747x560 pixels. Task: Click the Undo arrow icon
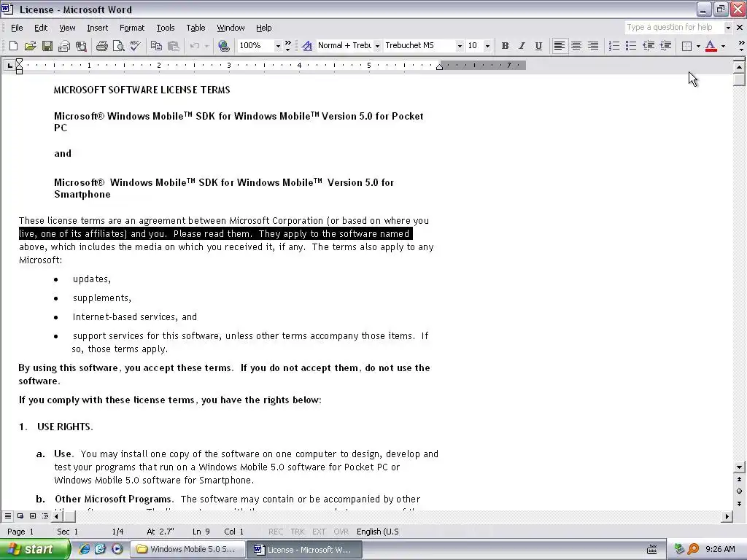[x=194, y=46]
